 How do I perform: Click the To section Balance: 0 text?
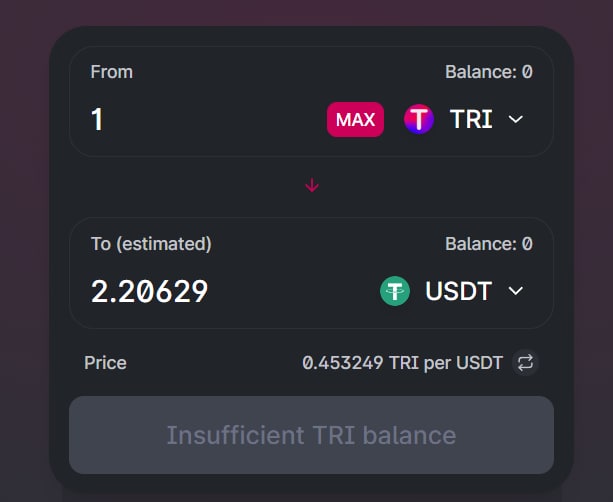coord(489,244)
